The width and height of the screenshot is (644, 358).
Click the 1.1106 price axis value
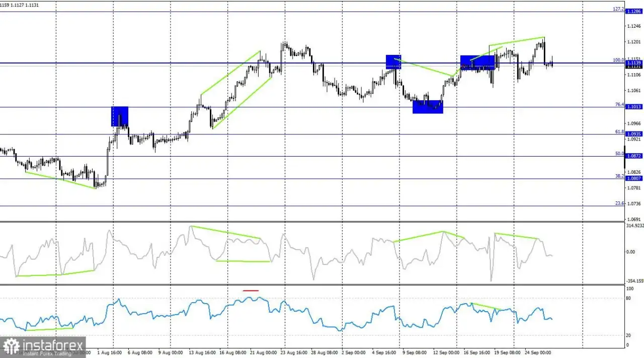[x=634, y=75]
